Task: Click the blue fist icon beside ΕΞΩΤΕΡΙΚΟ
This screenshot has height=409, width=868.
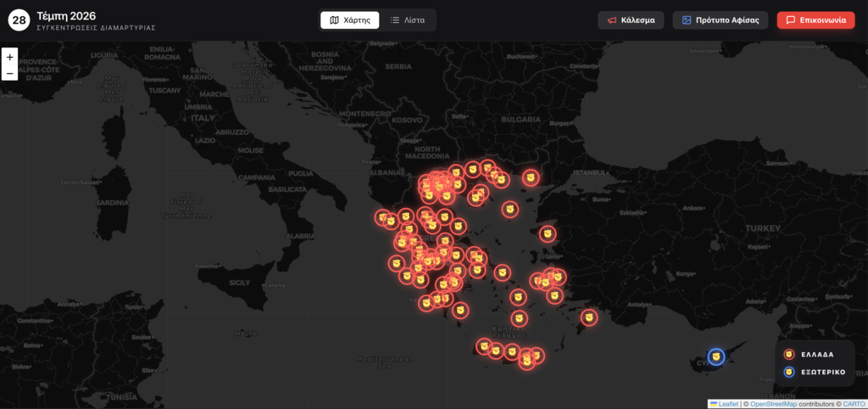Action: point(789,372)
